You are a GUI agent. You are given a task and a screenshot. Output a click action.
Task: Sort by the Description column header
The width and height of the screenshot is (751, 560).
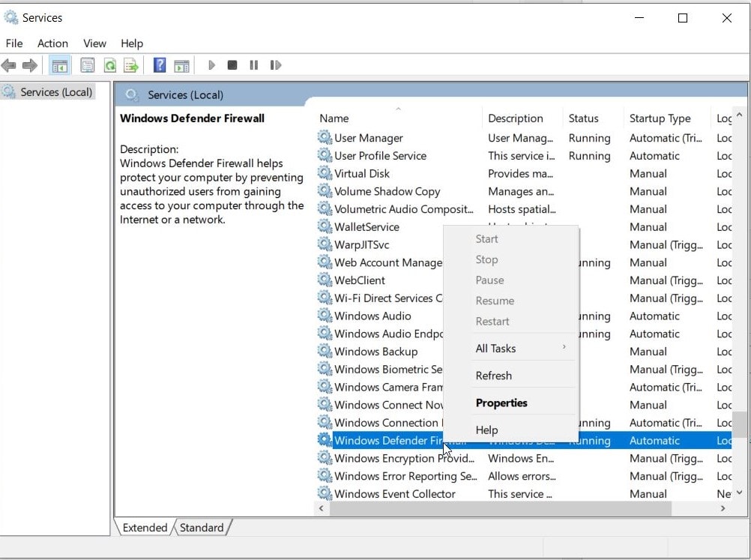[x=516, y=118]
